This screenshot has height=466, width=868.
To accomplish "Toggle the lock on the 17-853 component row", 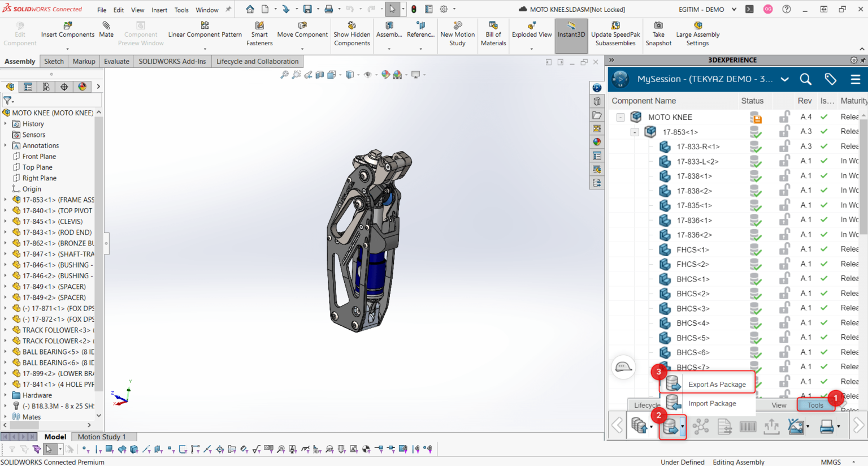I will click(784, 131).
